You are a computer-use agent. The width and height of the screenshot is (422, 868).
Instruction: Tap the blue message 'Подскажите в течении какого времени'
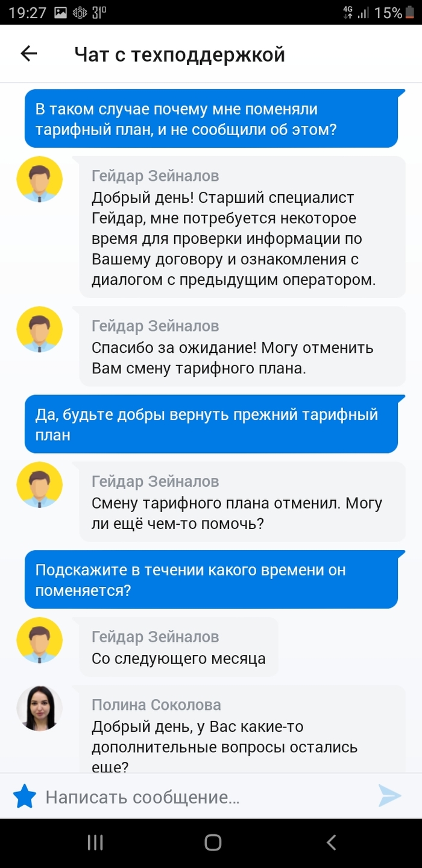[x=211, y=580]
